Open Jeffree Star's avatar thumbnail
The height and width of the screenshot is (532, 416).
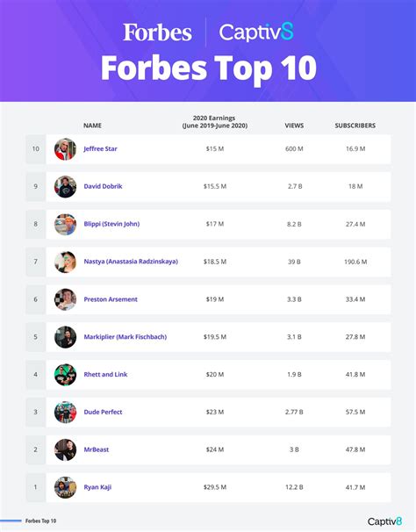pyautogui.click(x=65, y=149)
